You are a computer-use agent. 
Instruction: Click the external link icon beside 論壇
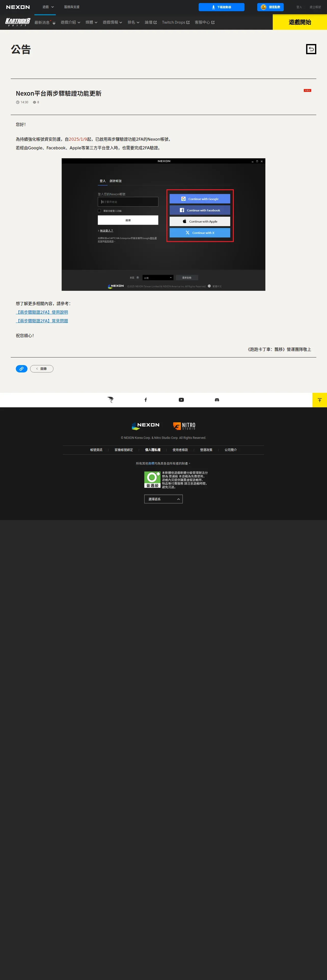155,22
